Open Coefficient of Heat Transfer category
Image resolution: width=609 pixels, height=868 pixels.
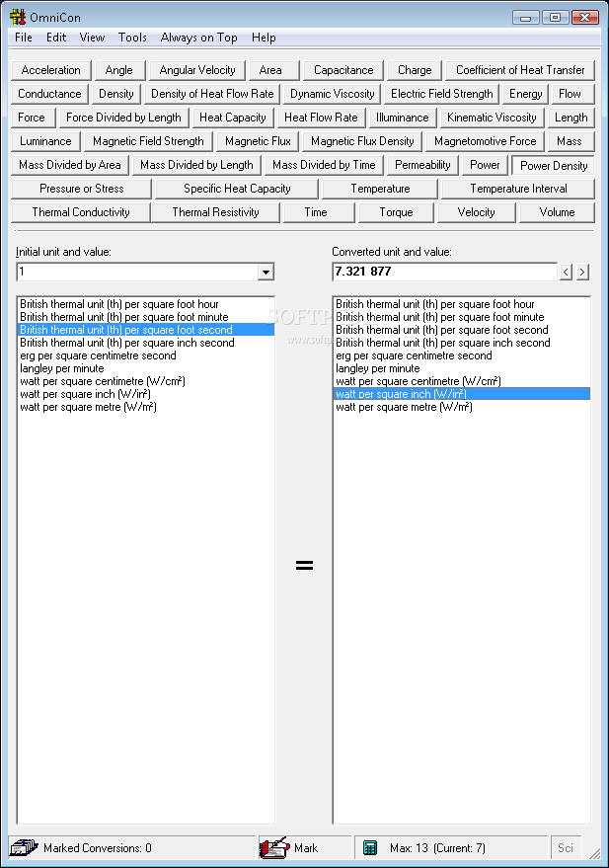(x=520, y=70)
